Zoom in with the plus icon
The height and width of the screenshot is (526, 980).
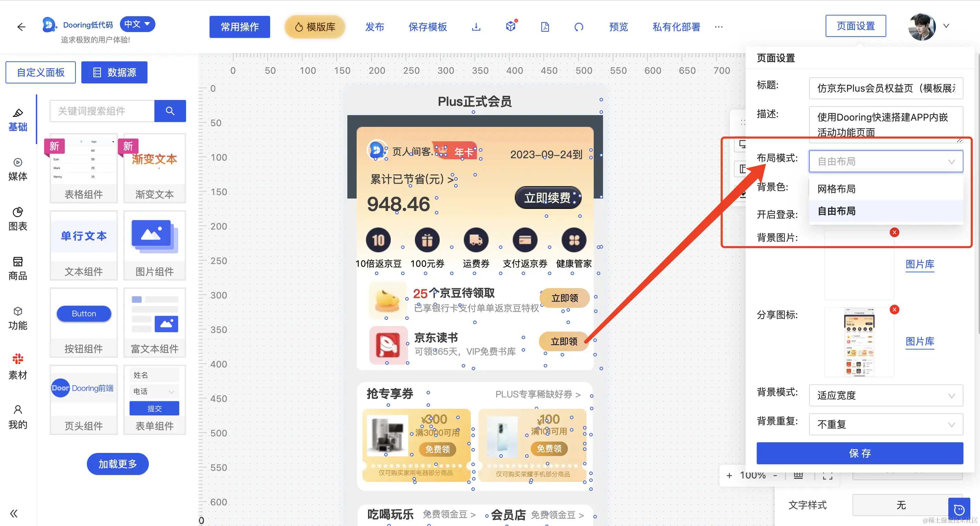click(729, 475)
